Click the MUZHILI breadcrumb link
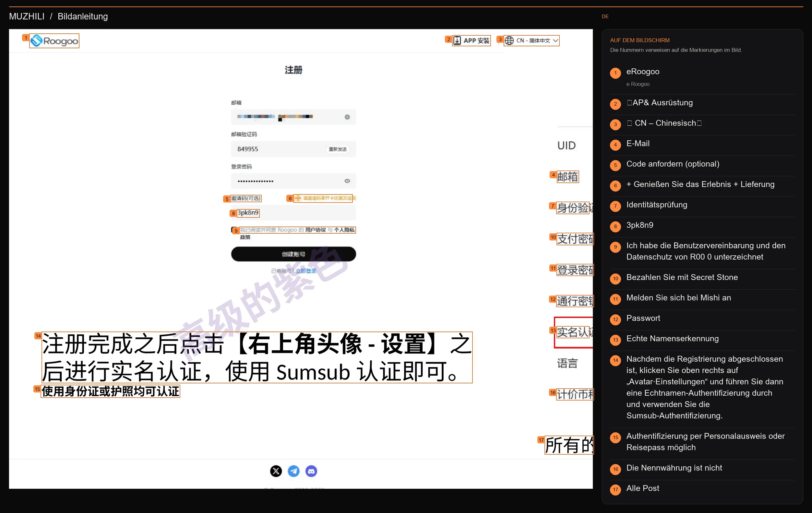 (x=27, y=16)
